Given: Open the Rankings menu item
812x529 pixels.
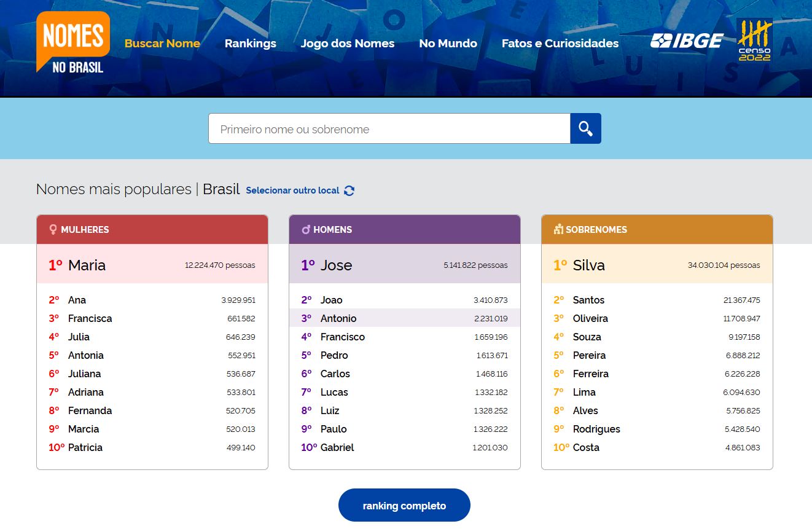Looking at the screenshot, I should (x=250, y=43).
